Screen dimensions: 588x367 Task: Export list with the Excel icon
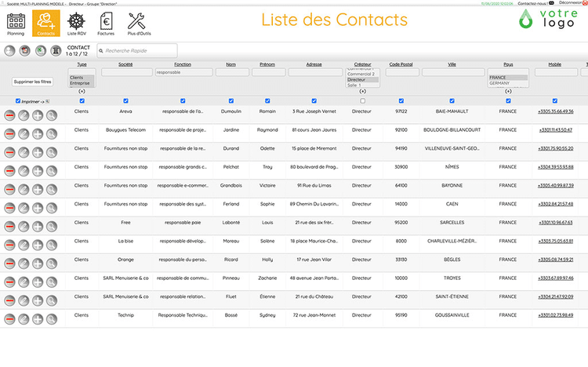[x=41, y=51]
